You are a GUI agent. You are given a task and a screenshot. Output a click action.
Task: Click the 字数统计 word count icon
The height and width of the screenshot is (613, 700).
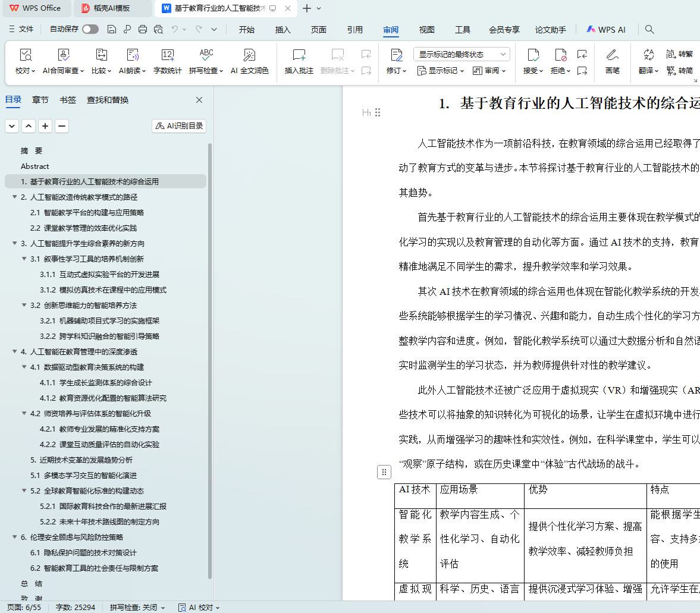click(x=168, y=55)
